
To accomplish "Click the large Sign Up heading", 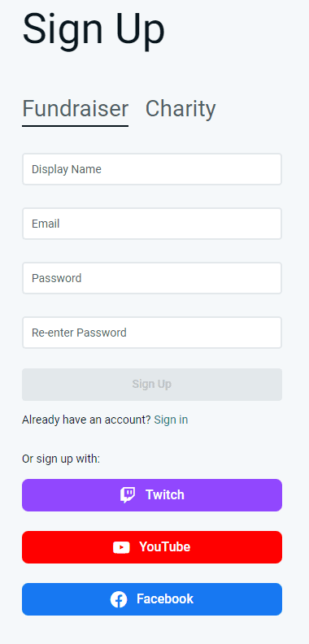I will pos(94,29).
